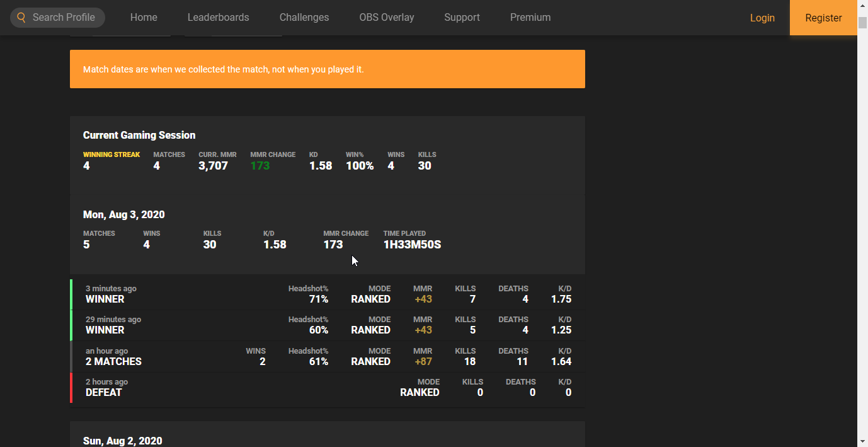Viewport: 868px width, 447px height.
Task: Open the Challenges tab
Action: pyautogui.click(x=304, y=18)
